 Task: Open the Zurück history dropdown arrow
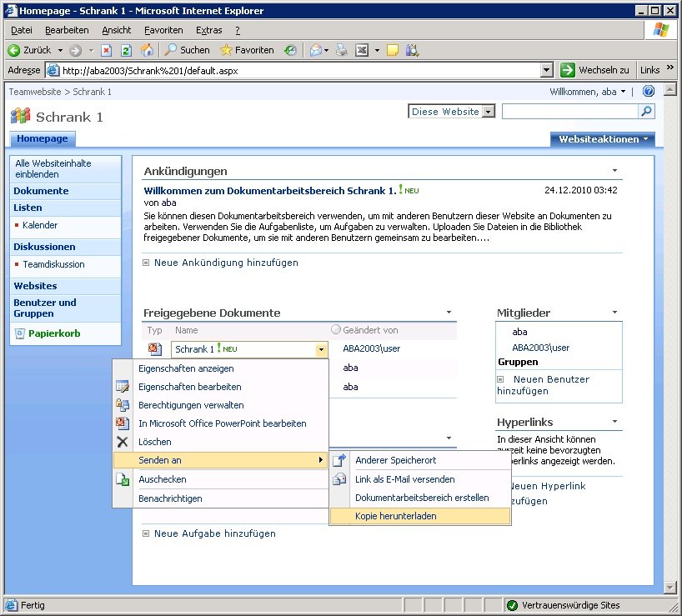tap(60, 50)
